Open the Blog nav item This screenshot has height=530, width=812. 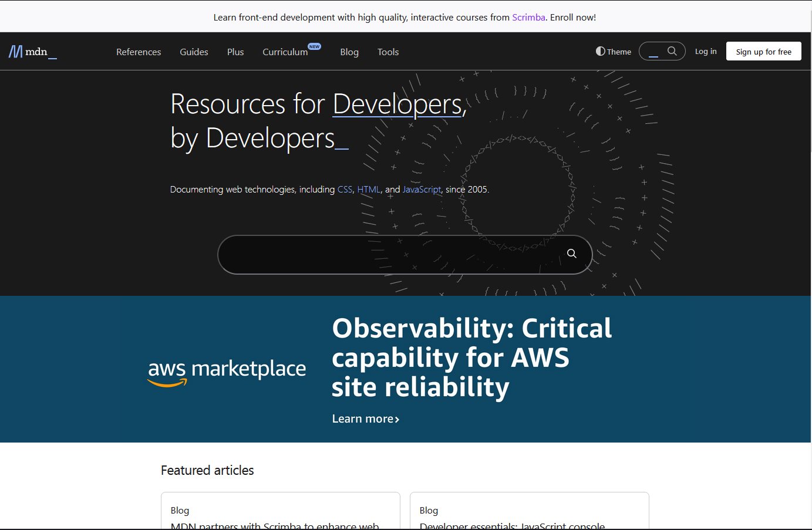(349, 52)
